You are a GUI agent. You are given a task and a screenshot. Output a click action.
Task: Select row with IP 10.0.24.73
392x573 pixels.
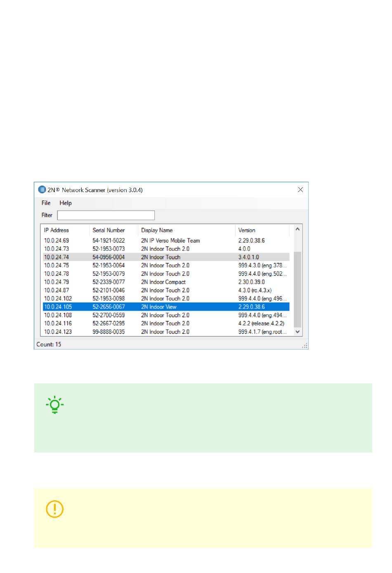pyautogui.click(x=166, y=249)
